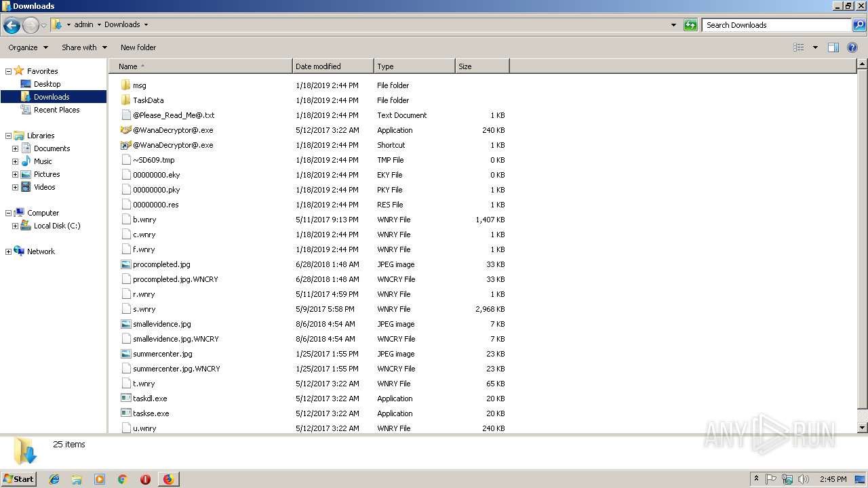The width and height of the screenshot is (868, 488).
Task: Select the taskse.exe application icon
Action: (x=125, y=413)
